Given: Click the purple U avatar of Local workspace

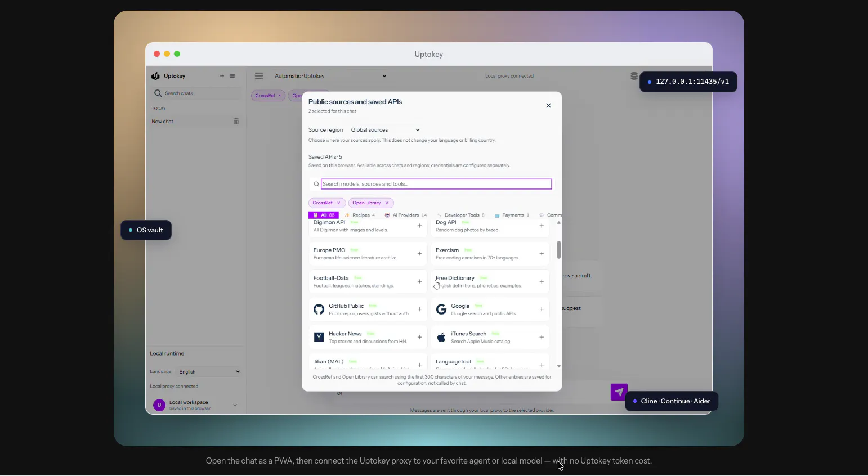Looking at the screenshot, I should click(159, 405).
